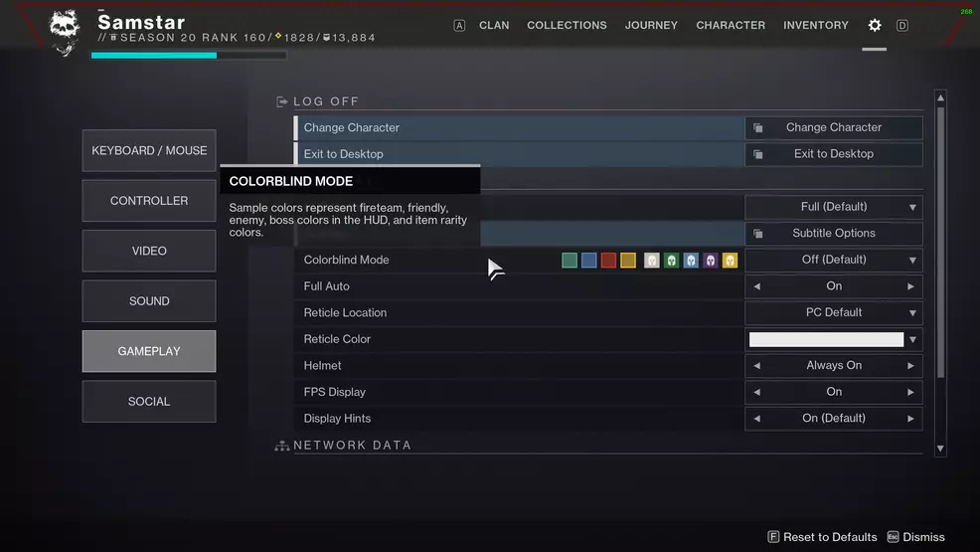Click the Change Character button
Viewport: 980px width, 552px height.
click(834, 127)
